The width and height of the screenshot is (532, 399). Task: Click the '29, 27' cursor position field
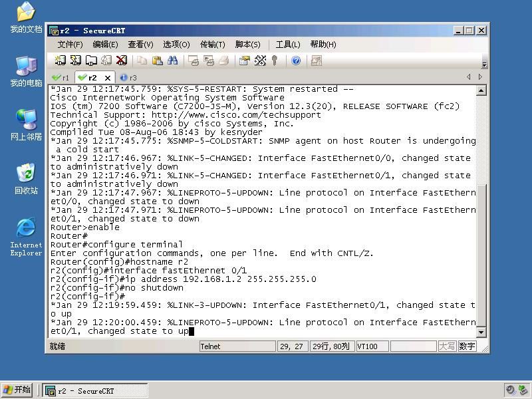[293, 346]
